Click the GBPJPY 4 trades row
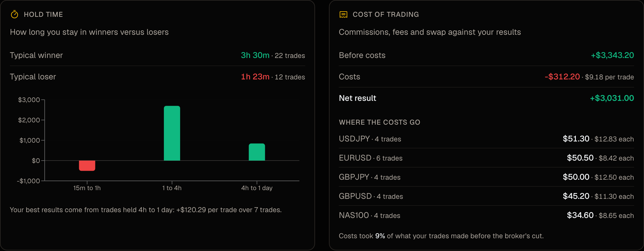Screen dimensions: 644x251 pos(486,177)
